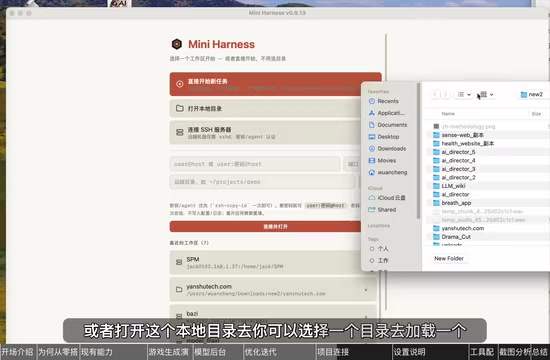Focus the user@host SSH address field

pos(255,164)
